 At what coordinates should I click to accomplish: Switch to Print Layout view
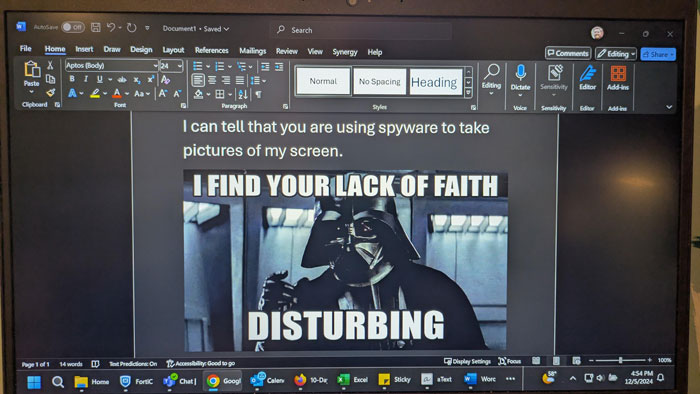tap(556, 361)
